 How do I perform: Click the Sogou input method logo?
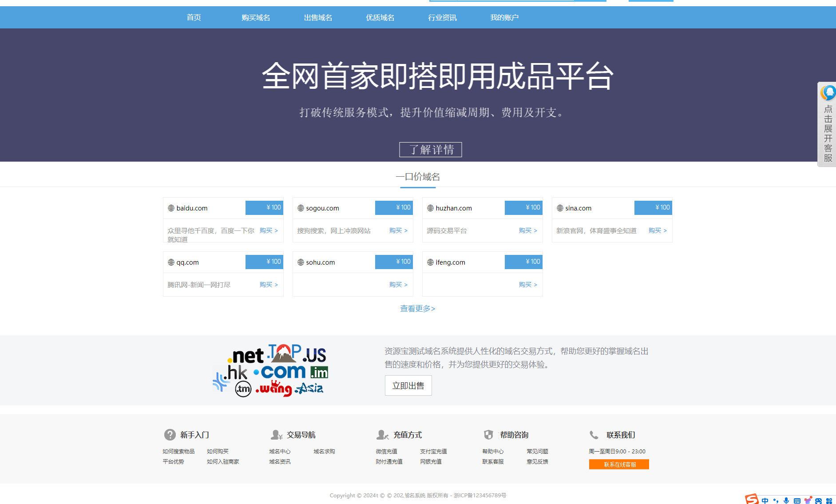point(751,499)
